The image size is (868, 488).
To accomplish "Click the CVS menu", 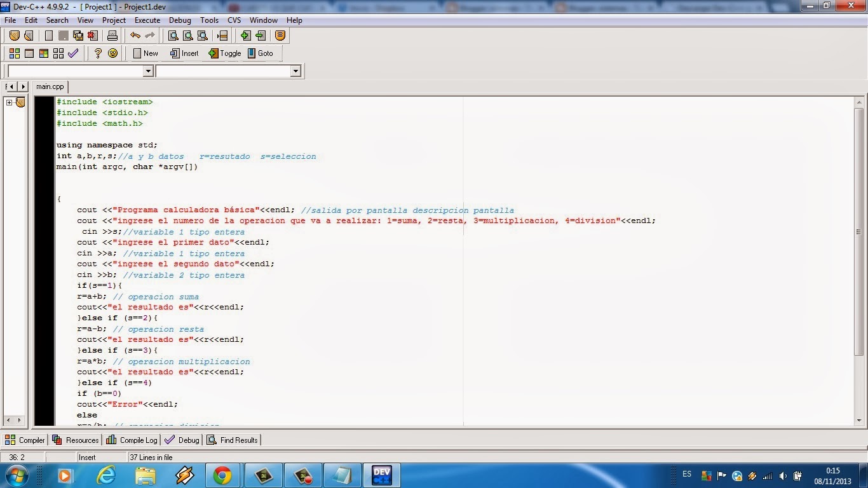I will 234,20.
